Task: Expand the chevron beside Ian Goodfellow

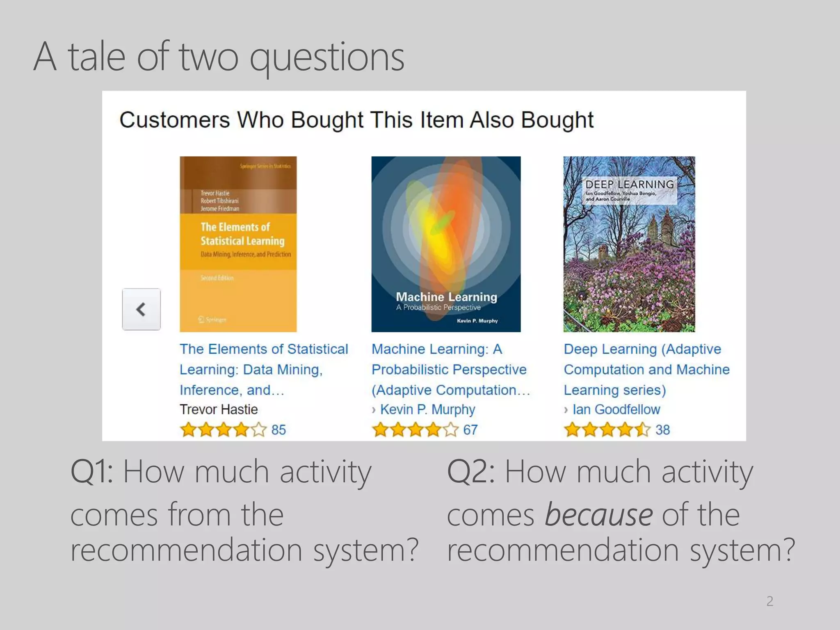Action: (x=566, y=410)
